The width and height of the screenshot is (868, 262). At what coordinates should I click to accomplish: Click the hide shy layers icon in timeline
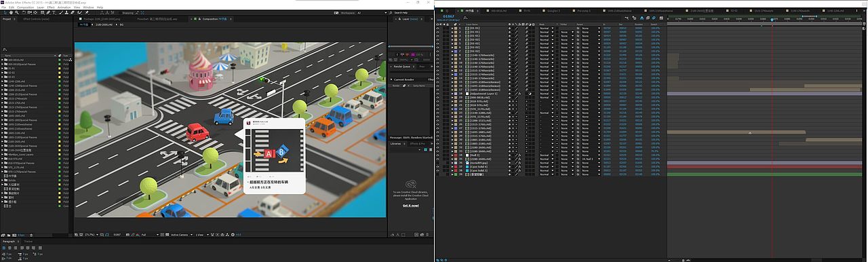(x=642, y=18)
